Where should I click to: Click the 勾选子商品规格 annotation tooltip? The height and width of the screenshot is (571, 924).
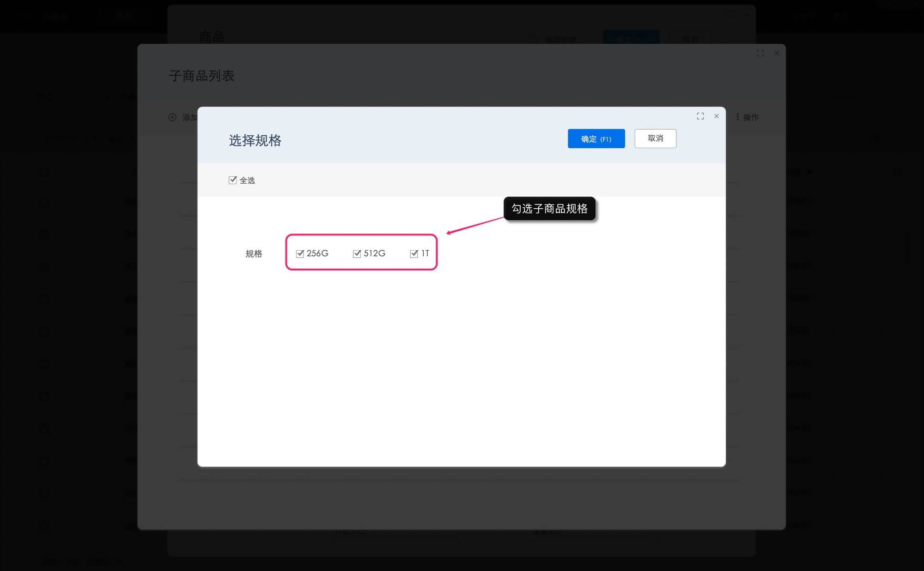549,209
